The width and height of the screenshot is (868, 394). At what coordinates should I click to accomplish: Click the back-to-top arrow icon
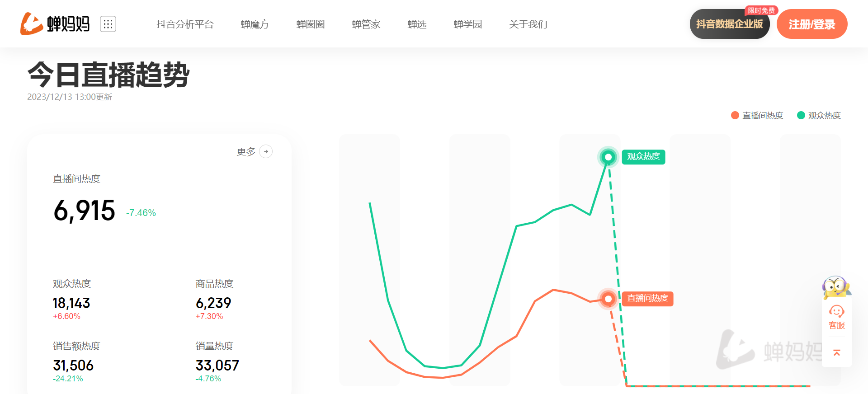pyautogui.click(x=837, y=352)
